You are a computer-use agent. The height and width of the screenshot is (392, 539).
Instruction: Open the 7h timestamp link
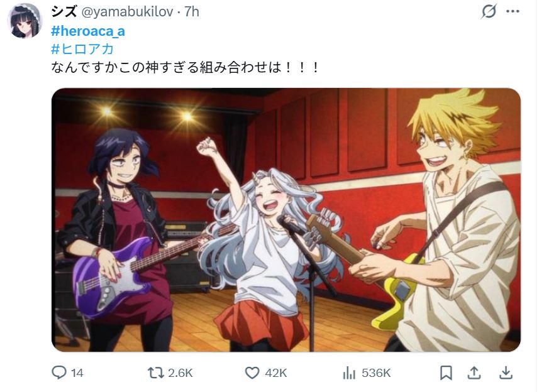pyautogui.click(x=192, y=12)
